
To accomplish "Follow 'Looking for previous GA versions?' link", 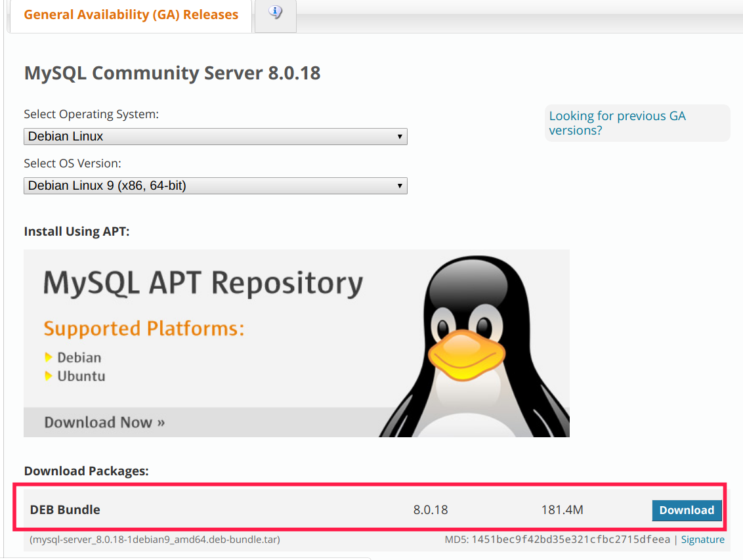I will (617, 123).
